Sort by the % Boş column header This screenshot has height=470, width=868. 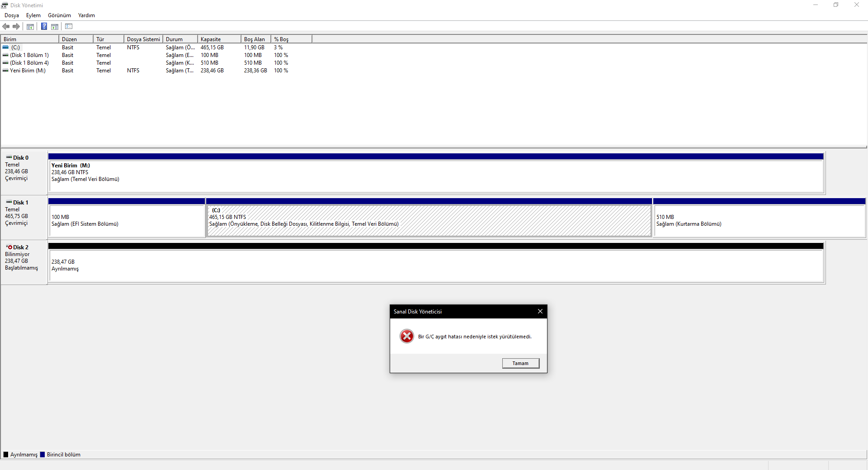292,39
